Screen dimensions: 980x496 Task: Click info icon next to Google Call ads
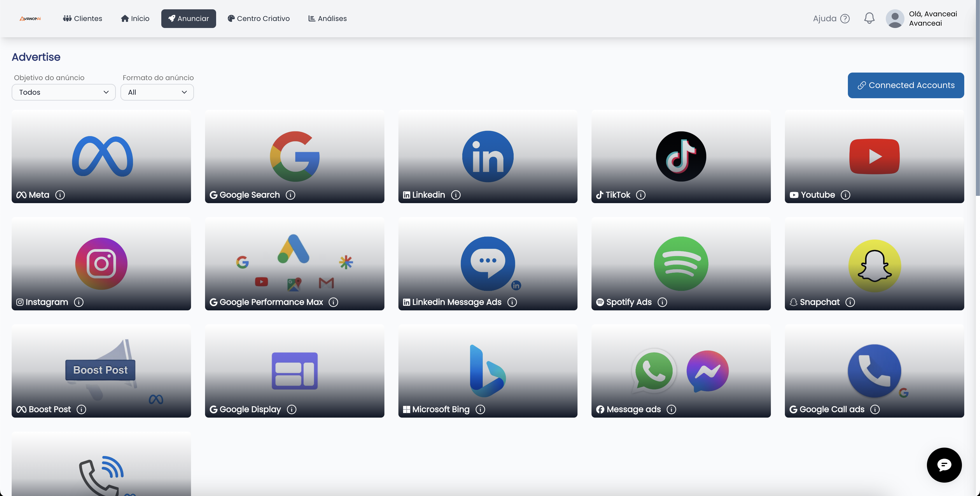point(875,409)
